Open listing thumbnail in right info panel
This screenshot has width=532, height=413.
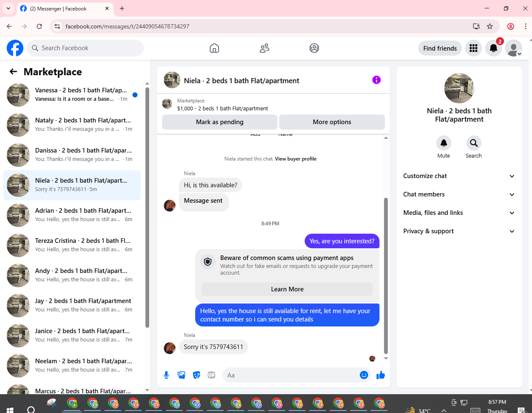pos(459,88)
